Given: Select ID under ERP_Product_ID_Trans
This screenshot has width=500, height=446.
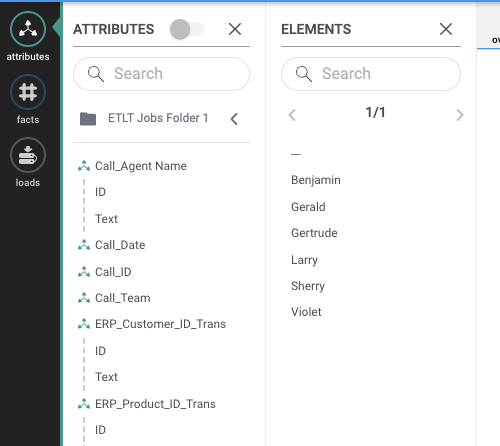Looking at the screenshot, I should [x=100, y=430].
